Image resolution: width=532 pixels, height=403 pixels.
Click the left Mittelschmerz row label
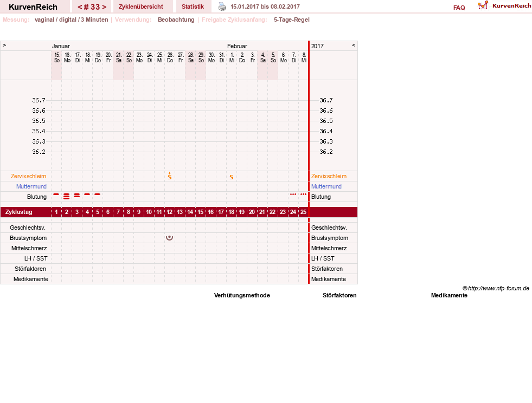pyautogui.click(x=29, y=249)
